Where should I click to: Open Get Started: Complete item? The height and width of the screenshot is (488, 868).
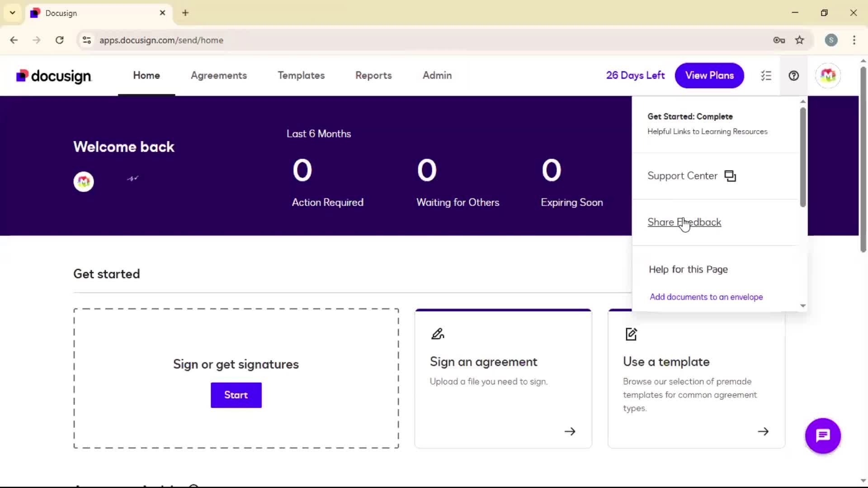pos(690,117)
